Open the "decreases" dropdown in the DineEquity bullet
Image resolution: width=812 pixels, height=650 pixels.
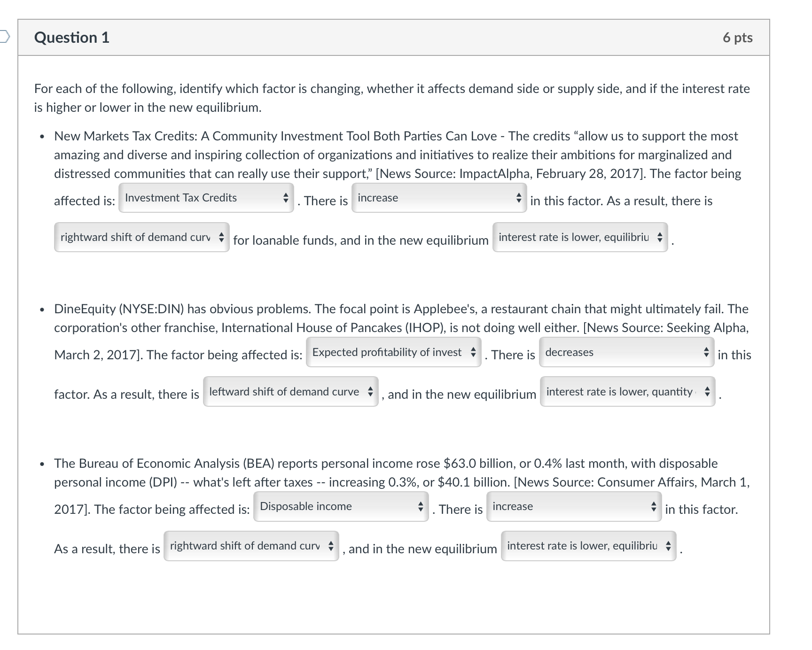point(625,353)
